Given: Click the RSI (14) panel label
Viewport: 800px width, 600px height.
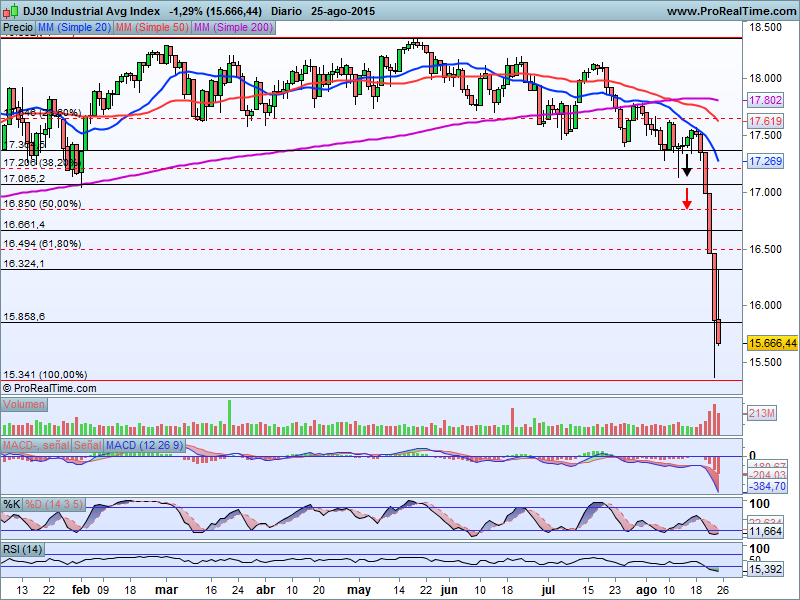Looking at the screenshot, I should click(x=22, y=549).
